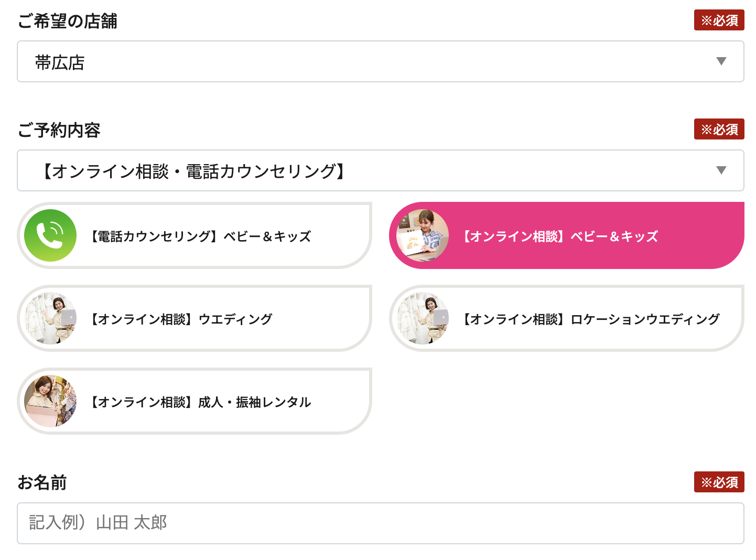Click the furisode rental consultation photo
Image resolution: width=756 pixels, height=560 pixels.
point(50,401)
